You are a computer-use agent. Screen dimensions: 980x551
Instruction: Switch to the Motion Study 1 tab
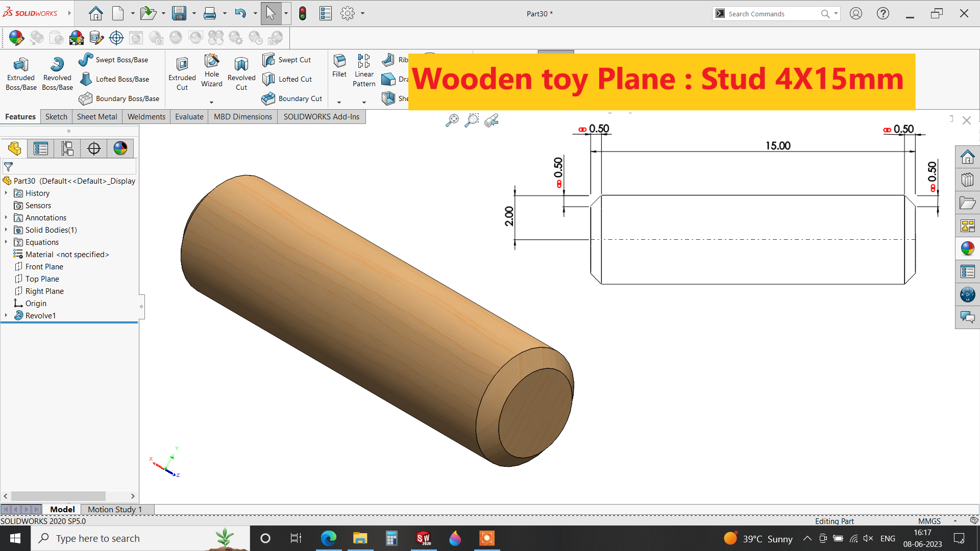114,509
